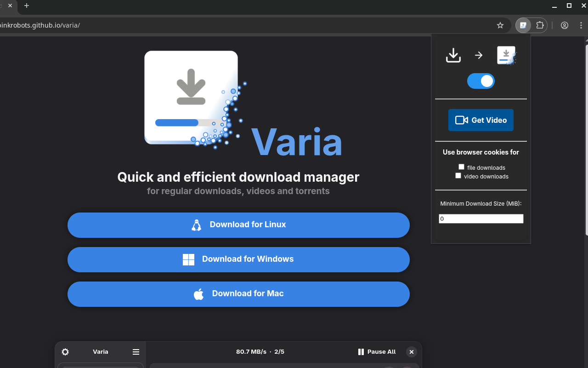Viewport: 588px width, 368px height.
Task: Open a new browser tab
Action: point(27,6)
